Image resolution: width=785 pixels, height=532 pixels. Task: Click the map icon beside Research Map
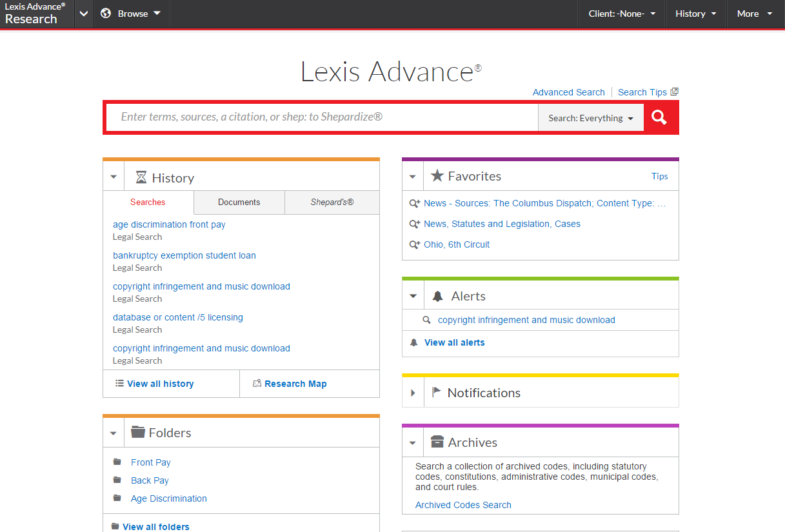coord(257,383)
